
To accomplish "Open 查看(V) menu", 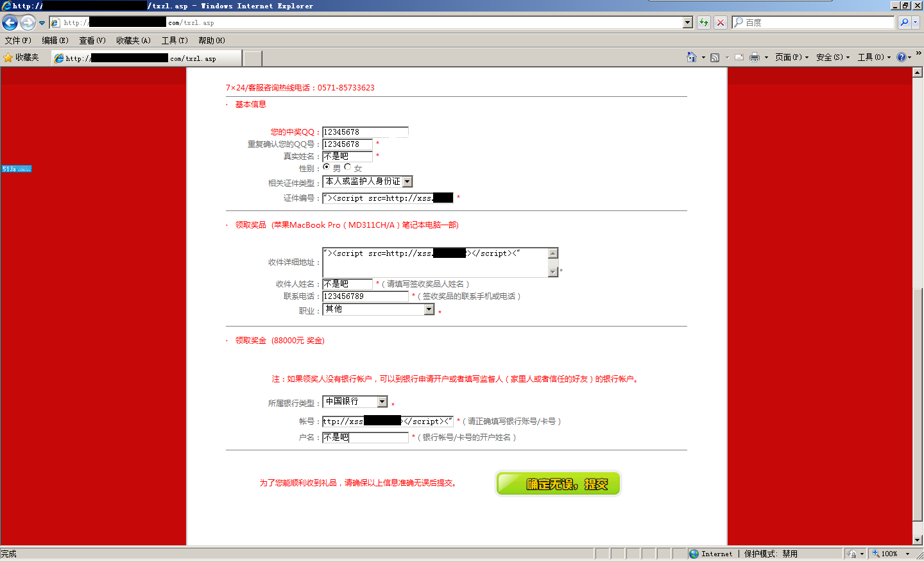I will point(92,40).
